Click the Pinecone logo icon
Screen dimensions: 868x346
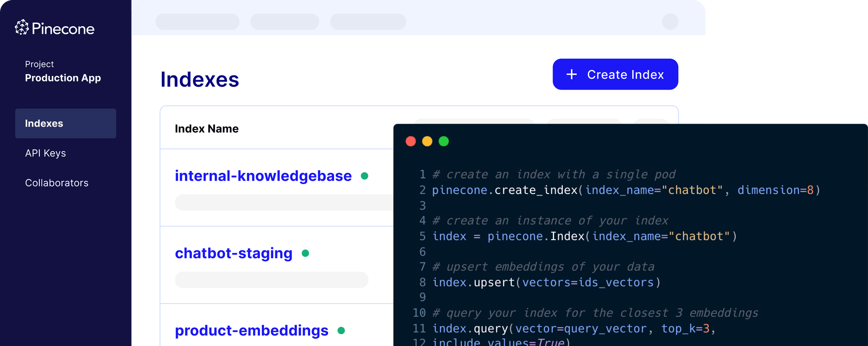coord(22,28)
